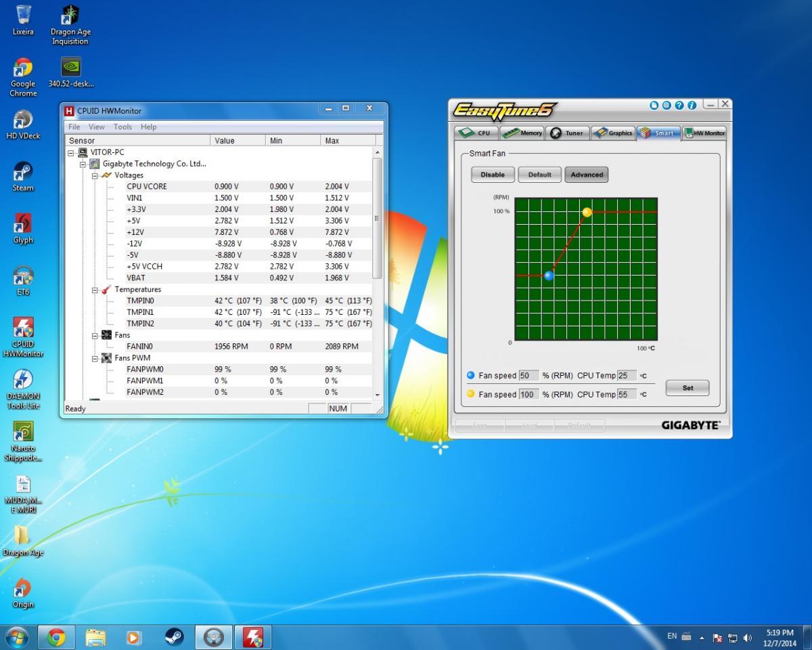Open the Glyph desktop shortcut

(x=23, y=229)
